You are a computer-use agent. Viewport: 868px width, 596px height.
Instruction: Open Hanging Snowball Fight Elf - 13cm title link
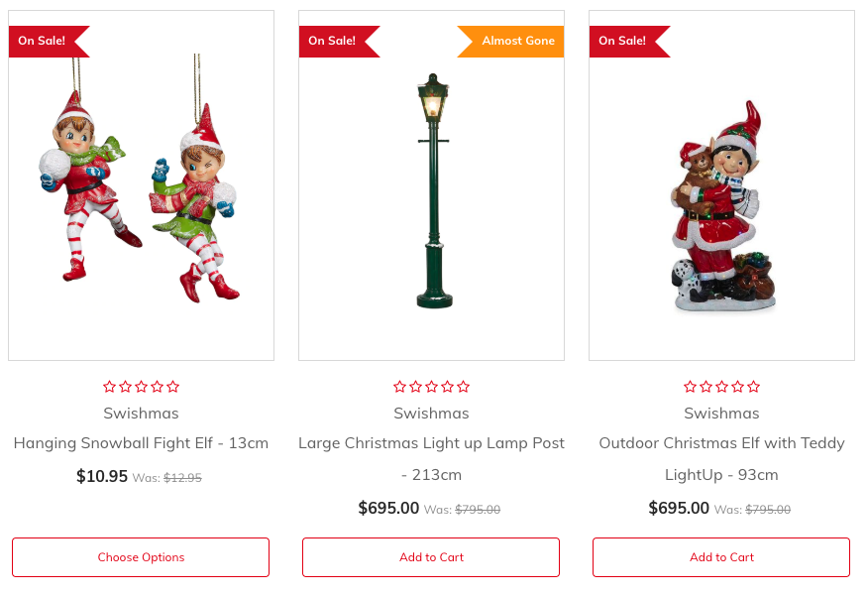click(141, 443)
